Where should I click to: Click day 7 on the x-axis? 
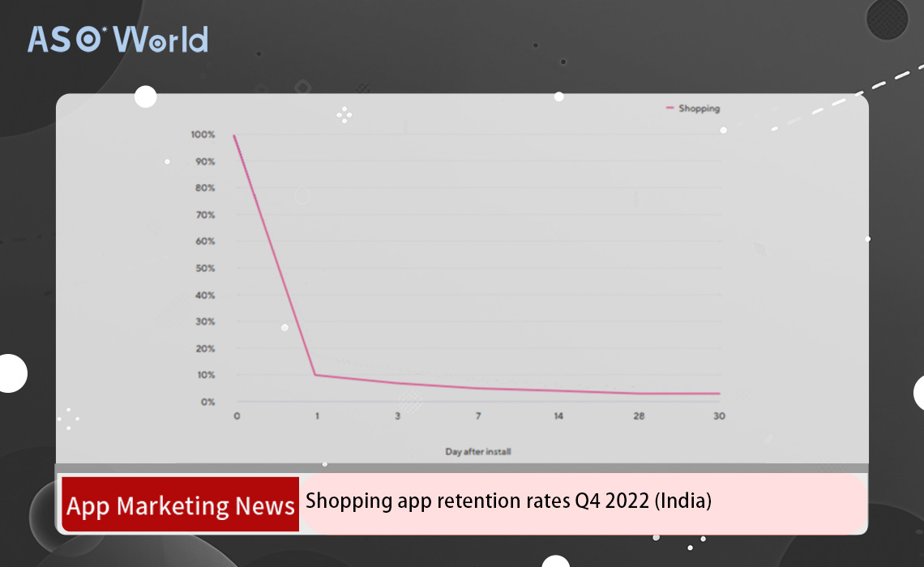tap(478, 416)
